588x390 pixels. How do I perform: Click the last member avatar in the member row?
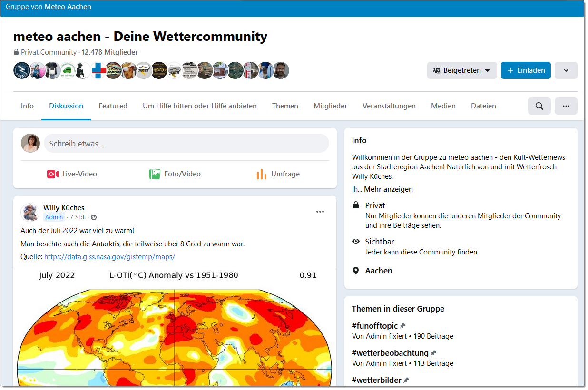click(281, 70)
